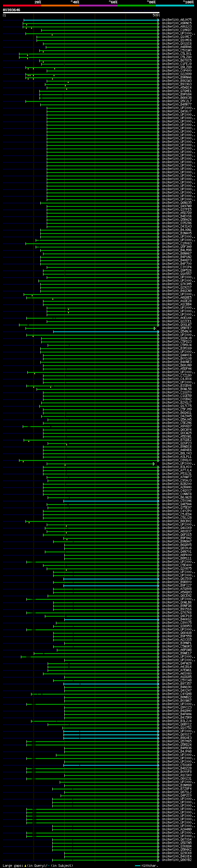Select hit label UniRef100_B9T357
Viewport: 197px width, 868px height.
177,683
